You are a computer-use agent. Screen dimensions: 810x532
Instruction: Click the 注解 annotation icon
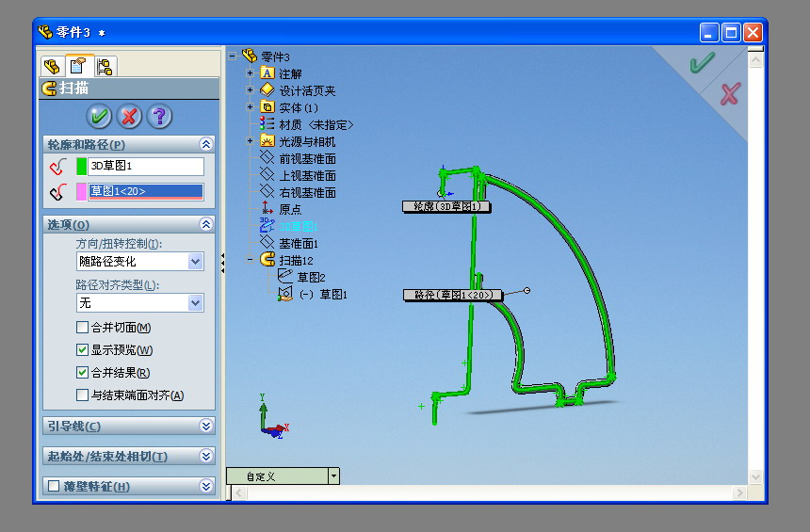(267, 73)
